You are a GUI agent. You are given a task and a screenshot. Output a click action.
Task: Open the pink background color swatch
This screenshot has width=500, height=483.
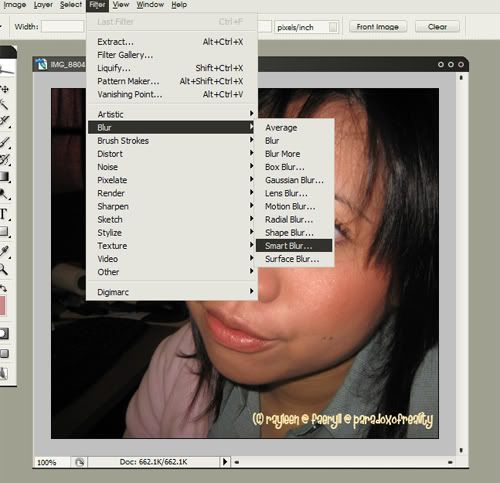[3, 306]
